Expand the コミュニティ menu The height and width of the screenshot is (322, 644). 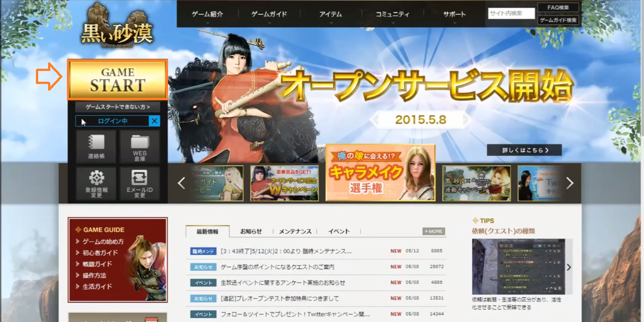coord(393,14)
